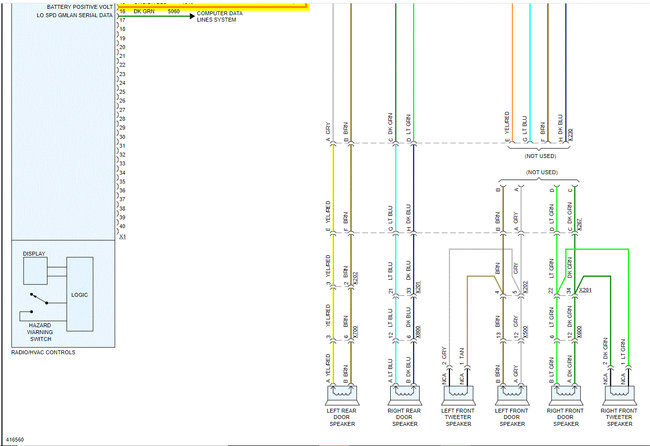Click connector label X800
Screen dimensions: 650x446
418,331
